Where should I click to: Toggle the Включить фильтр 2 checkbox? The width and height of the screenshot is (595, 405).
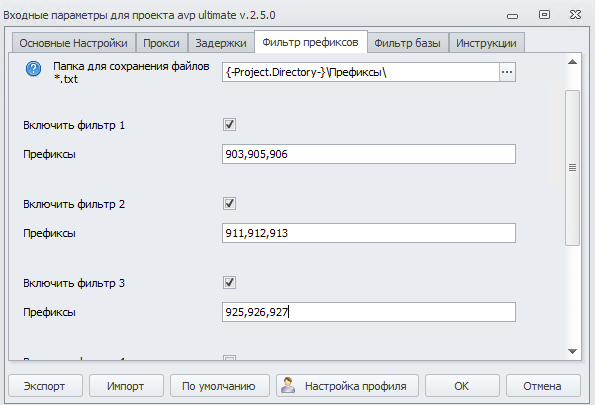pyautogui.click(x=229, y=203)
